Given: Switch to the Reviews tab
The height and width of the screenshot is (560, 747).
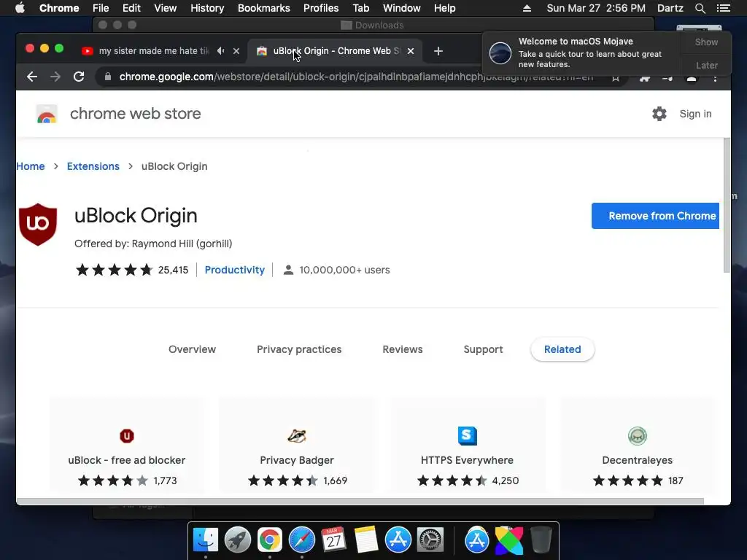Looking at the screenshot, I should (x=403, y=349).
